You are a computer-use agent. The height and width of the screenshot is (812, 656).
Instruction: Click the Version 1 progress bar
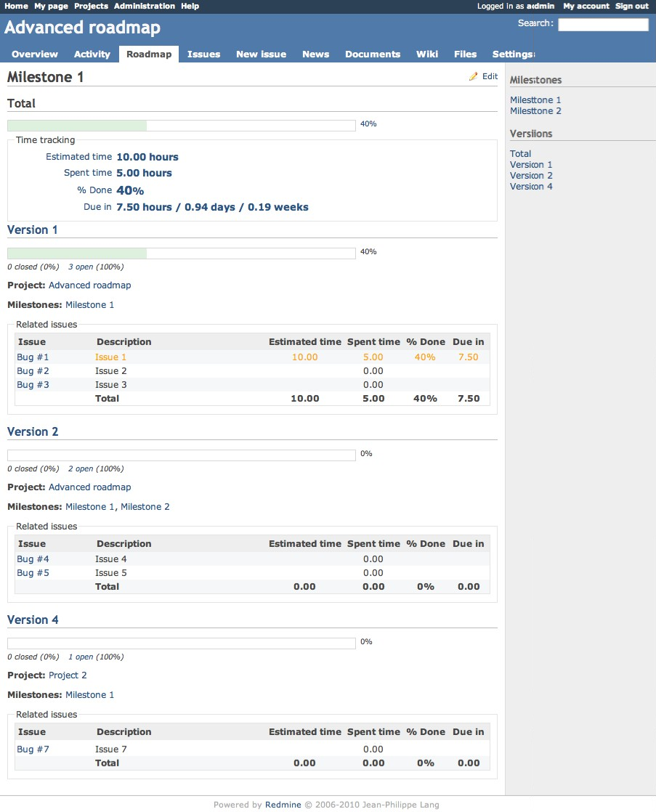[182, 253]
